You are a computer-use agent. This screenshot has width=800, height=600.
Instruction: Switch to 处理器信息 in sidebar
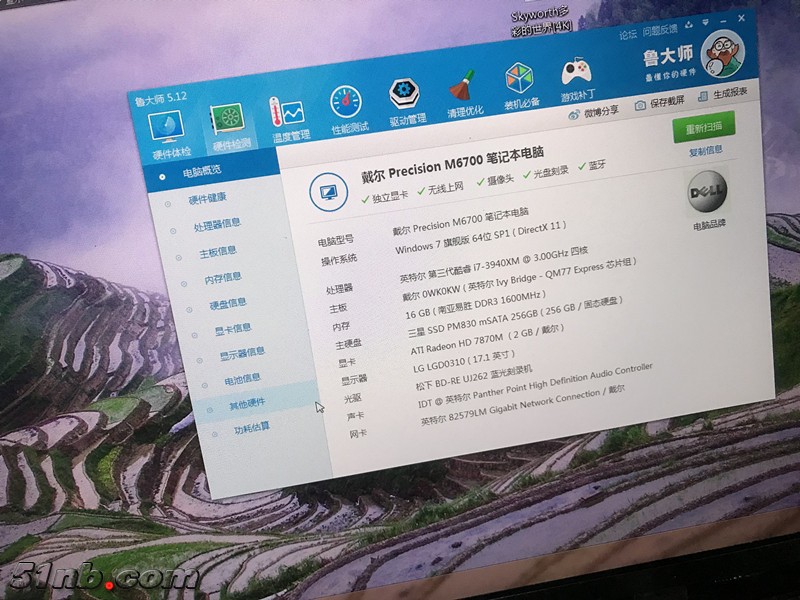(x=217, y=224)
